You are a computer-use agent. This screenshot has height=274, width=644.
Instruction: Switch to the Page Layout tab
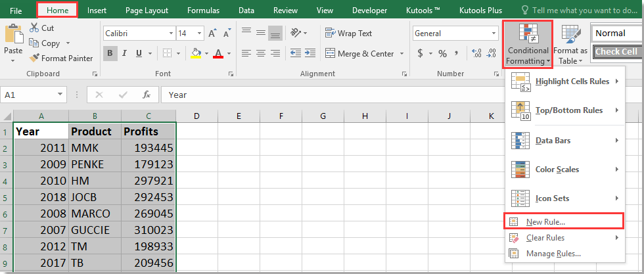coord(147,11)
